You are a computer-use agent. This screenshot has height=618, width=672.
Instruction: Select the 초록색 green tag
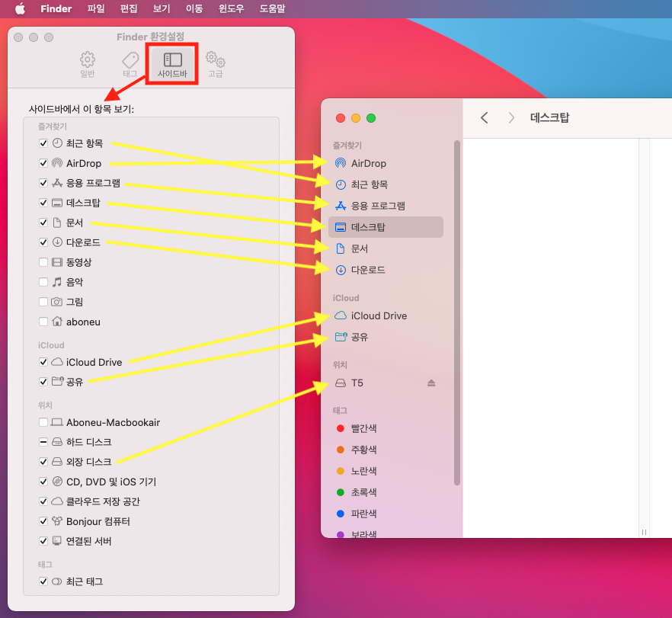tap(386, 492)
